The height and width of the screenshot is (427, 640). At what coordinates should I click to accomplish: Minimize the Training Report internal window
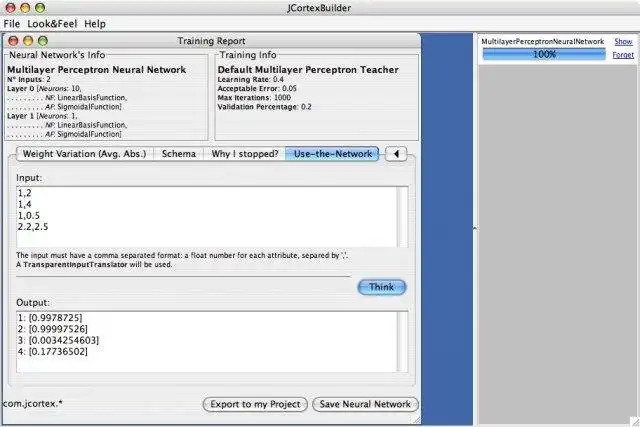point(28,41)
